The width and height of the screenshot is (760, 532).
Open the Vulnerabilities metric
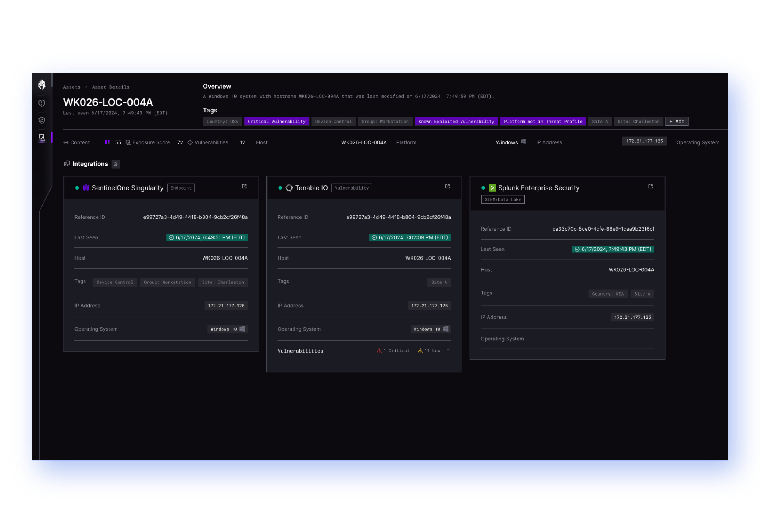[x=216, y=142]
